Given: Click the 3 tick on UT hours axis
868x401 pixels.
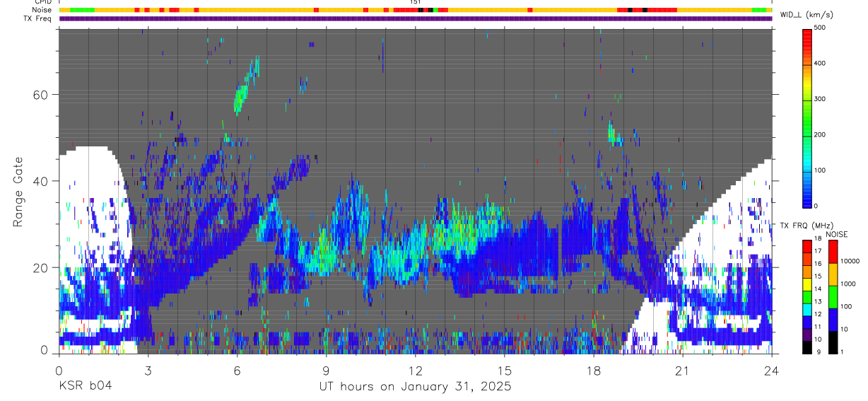Looking at the screenshot, I should (x=148, y=370).
